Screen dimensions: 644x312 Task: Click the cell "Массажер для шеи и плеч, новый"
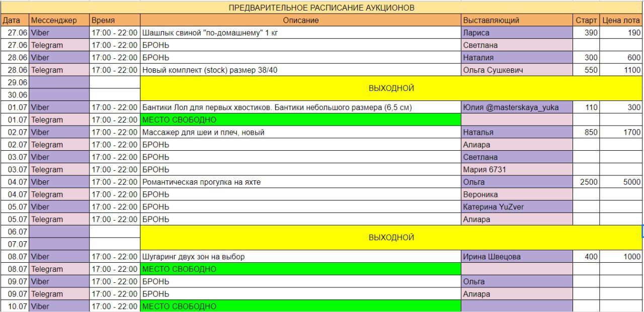[x=301, y=132]
